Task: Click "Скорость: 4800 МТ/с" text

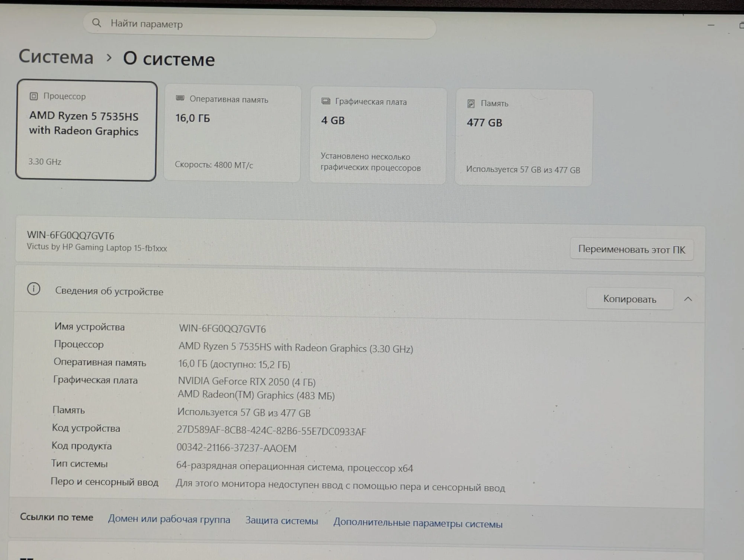Action: point(214,165)
